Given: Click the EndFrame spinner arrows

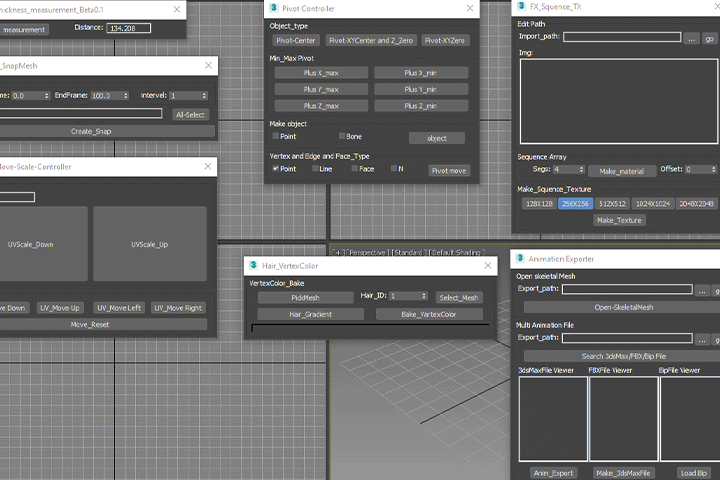Looking at the screenshot, I should click(x=125, y=96).
